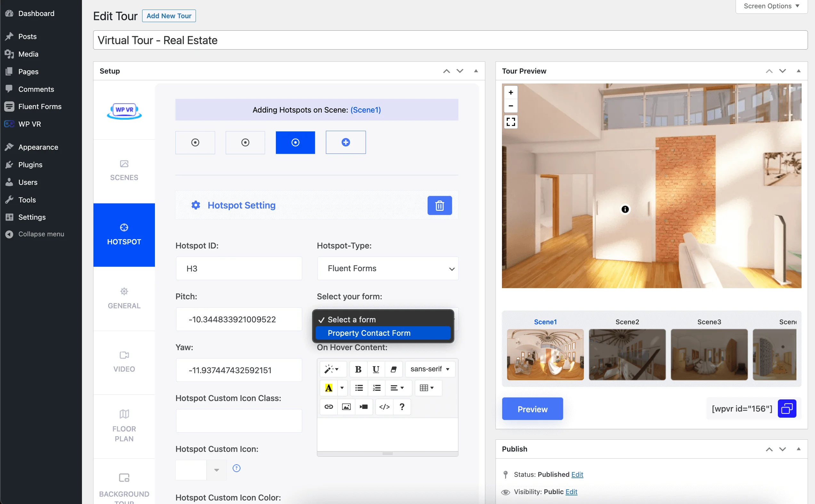815x504 pixels.
Task: Click the GENERAL settings icon in sidebar
Action: tap(124, 292)
